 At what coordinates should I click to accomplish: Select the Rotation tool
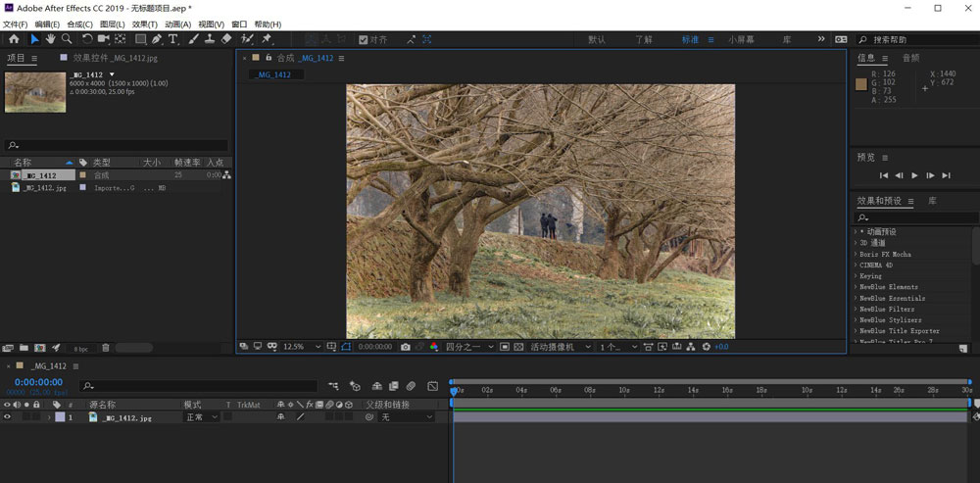(87, 39)
